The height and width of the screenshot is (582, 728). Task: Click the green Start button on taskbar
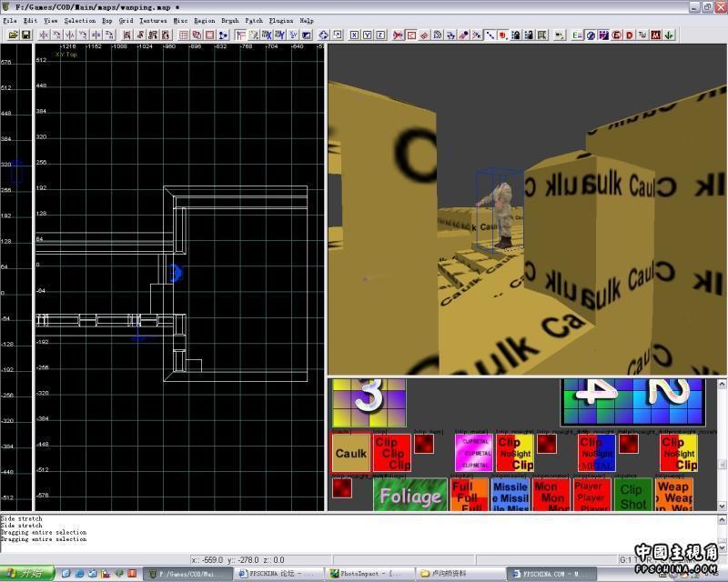click(x=27, y=573)
